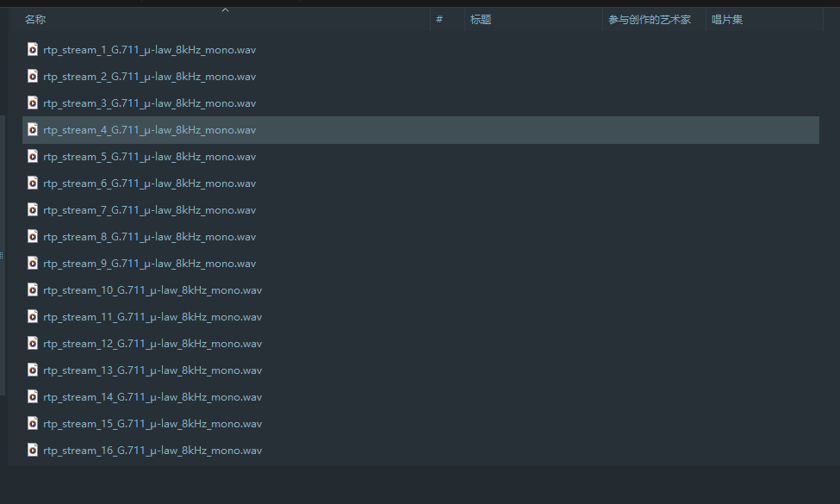Pick file name rtp_stream_14_G.711_μ-law_8kHz_mono.wav
The height and width of the screenshot is (504, 840).
click(x=152, y=397)
